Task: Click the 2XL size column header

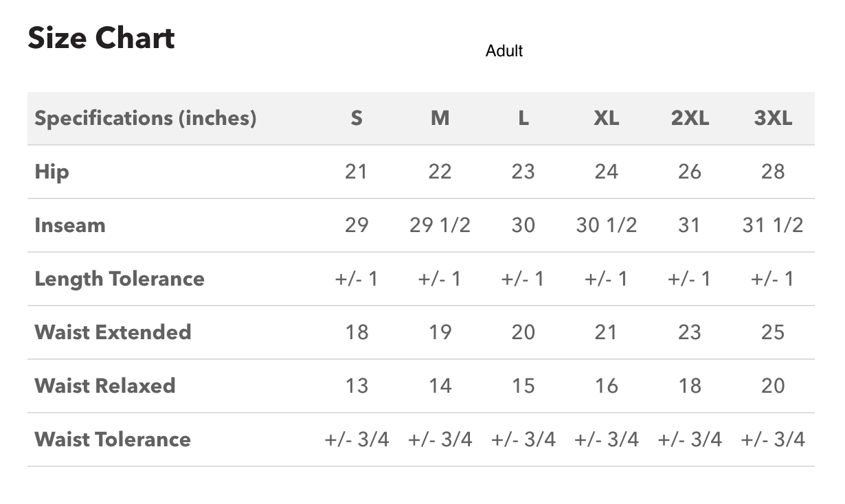Action: [x=690, y=118]
